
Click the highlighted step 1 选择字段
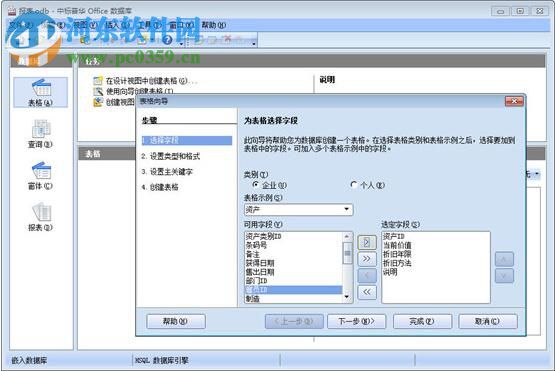click(187, 141)
